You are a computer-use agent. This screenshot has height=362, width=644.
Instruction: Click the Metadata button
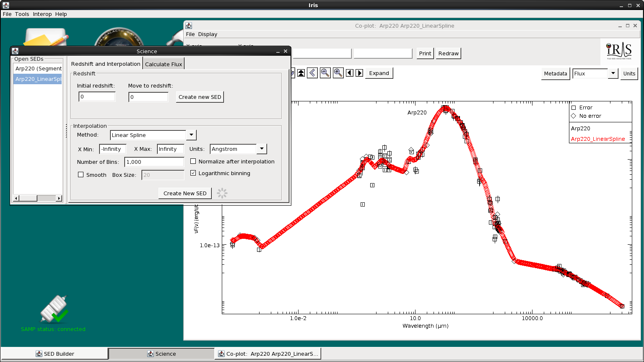tap(556, 73)
